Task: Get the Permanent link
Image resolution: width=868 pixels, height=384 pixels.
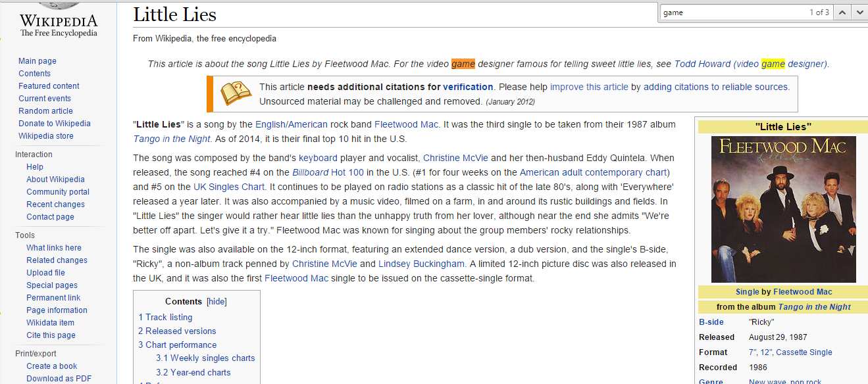Action: (53, 298)
